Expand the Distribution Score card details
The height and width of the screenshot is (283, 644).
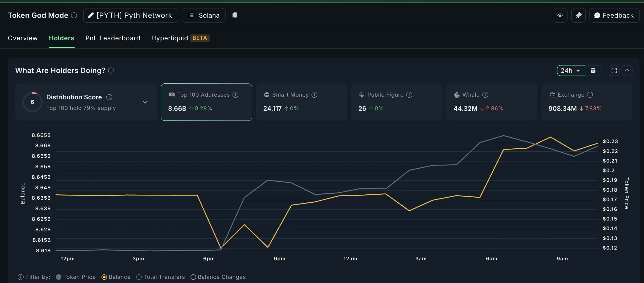[x=145, y=102]
